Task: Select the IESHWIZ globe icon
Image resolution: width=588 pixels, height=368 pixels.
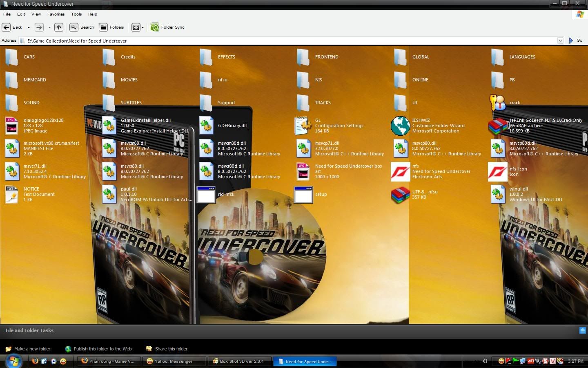Action: coord(400,126)
